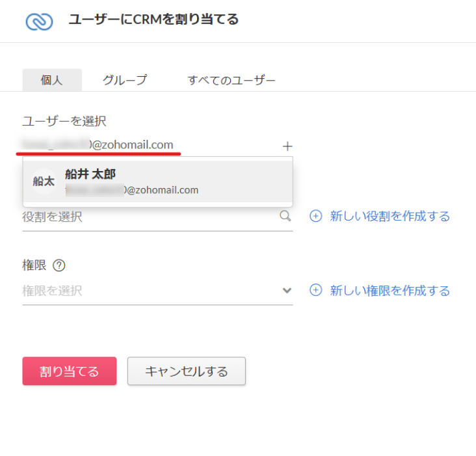Click the 船太 avatar in the suggestion
This screenshot has height=456, width=476.
click(x=44, y=181)
